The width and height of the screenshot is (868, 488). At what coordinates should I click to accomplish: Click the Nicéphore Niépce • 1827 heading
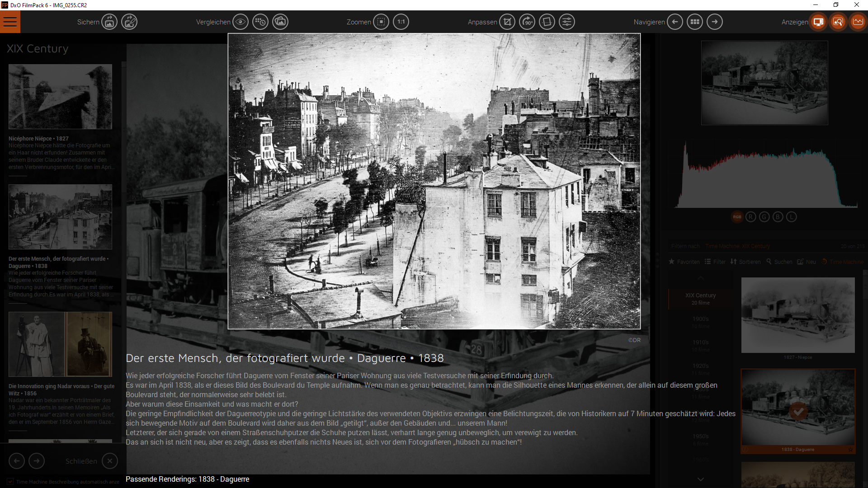[38, 139]
